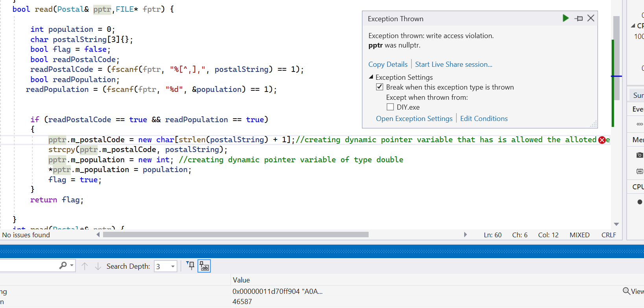Collapse the CPU graph triangle in diagnostics panel
This screenshot has width=644, height=308.
tap(633, 26)
